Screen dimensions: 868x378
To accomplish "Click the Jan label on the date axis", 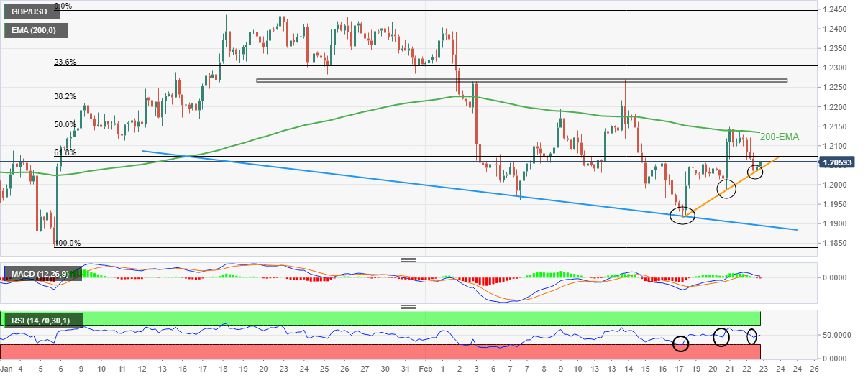I will pyautogui.click(x=7, y=369).
